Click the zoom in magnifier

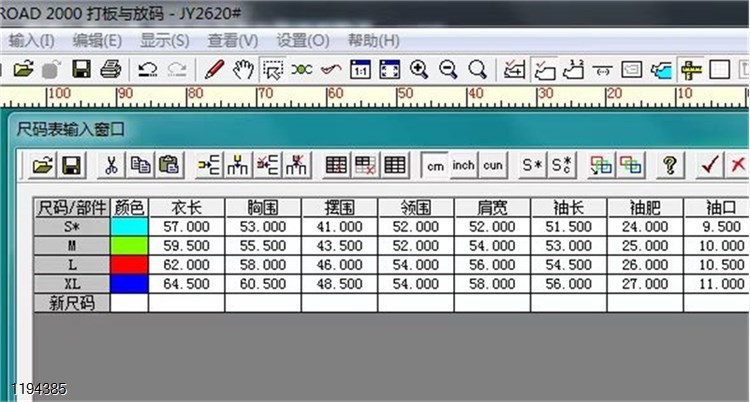[x=419, y=69]
